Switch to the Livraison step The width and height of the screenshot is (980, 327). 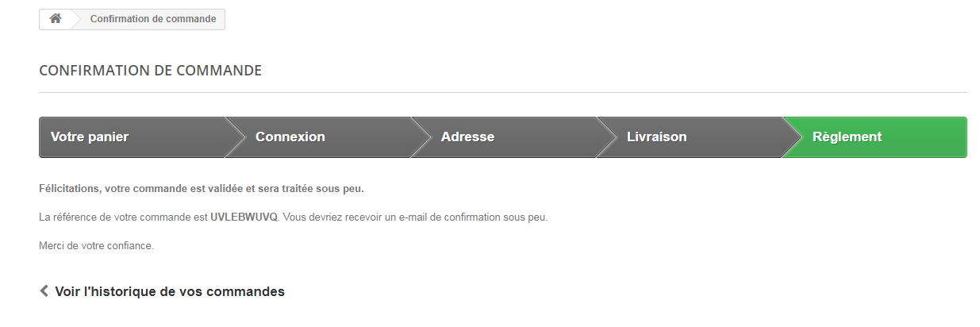pyautogui.click(x=656, y=137)
